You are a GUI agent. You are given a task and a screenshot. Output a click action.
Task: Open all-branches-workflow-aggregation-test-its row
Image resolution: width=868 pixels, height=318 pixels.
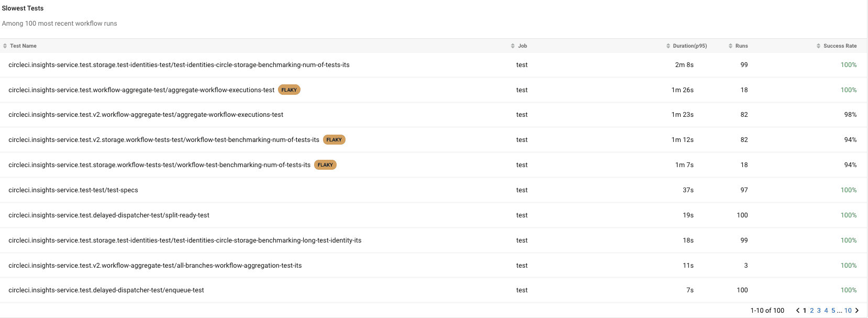click(433, 266)
